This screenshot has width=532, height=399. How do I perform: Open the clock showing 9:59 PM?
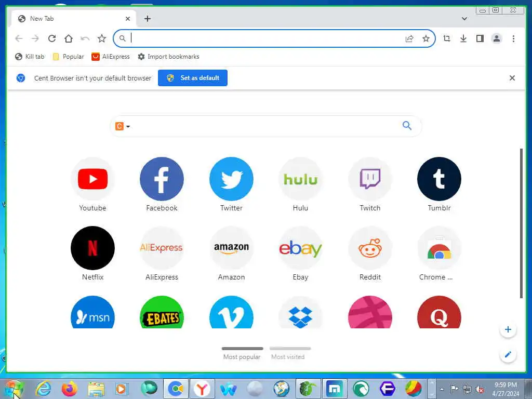coord(506,389)
